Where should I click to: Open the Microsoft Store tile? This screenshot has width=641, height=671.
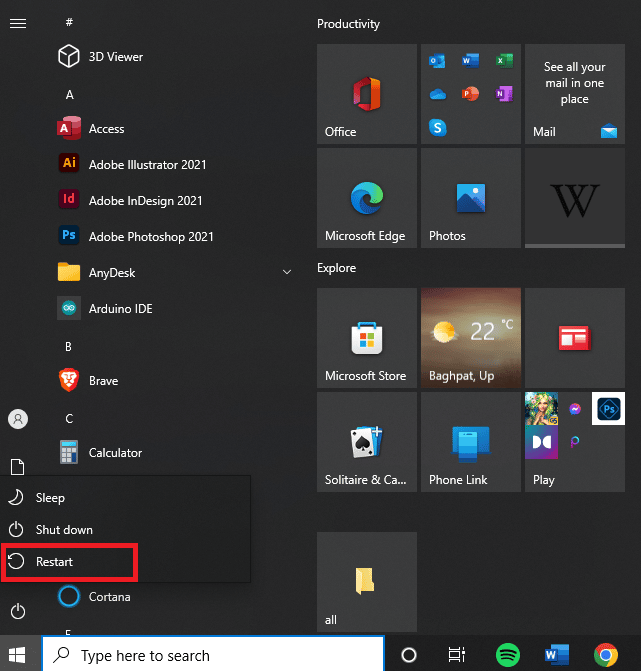coord(366,339)
